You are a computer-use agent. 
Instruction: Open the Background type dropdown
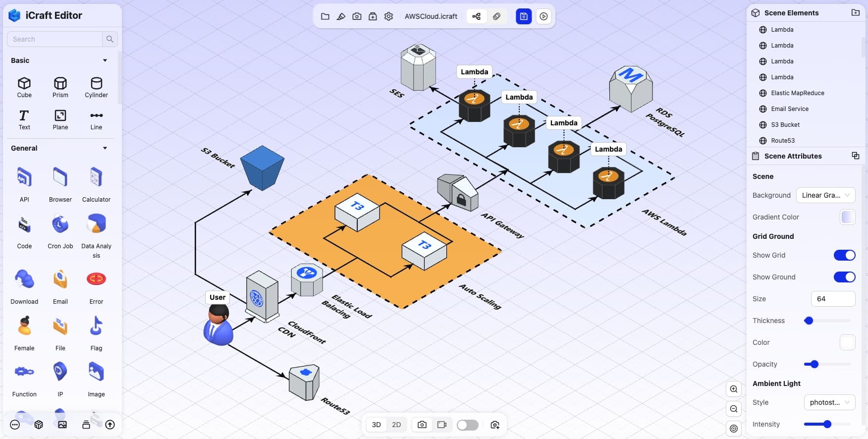825,195
